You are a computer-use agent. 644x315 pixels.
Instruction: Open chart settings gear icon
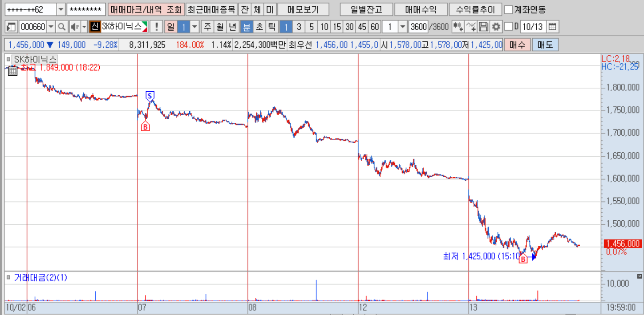coord(496,27)
